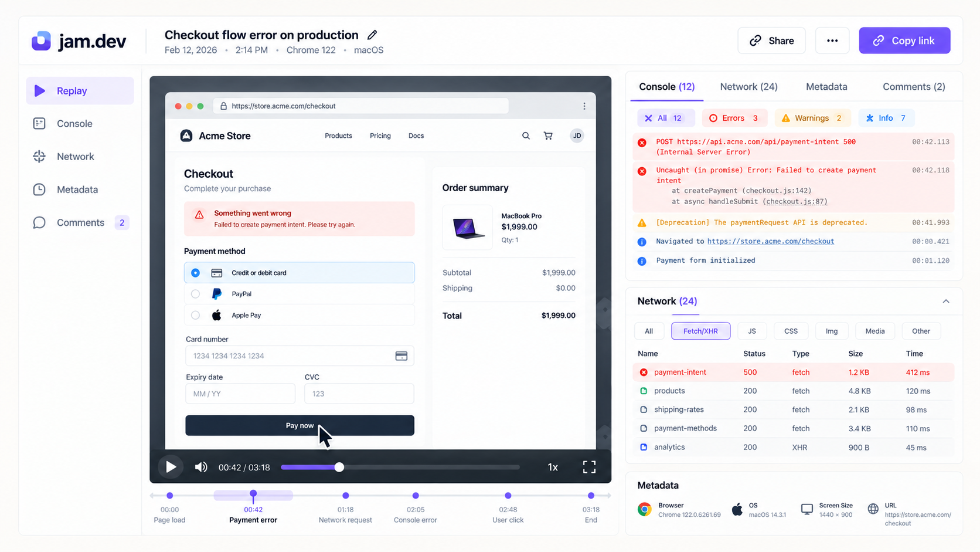Click the Share button
The image size is (980, 552).
click(x=771, y=40)
